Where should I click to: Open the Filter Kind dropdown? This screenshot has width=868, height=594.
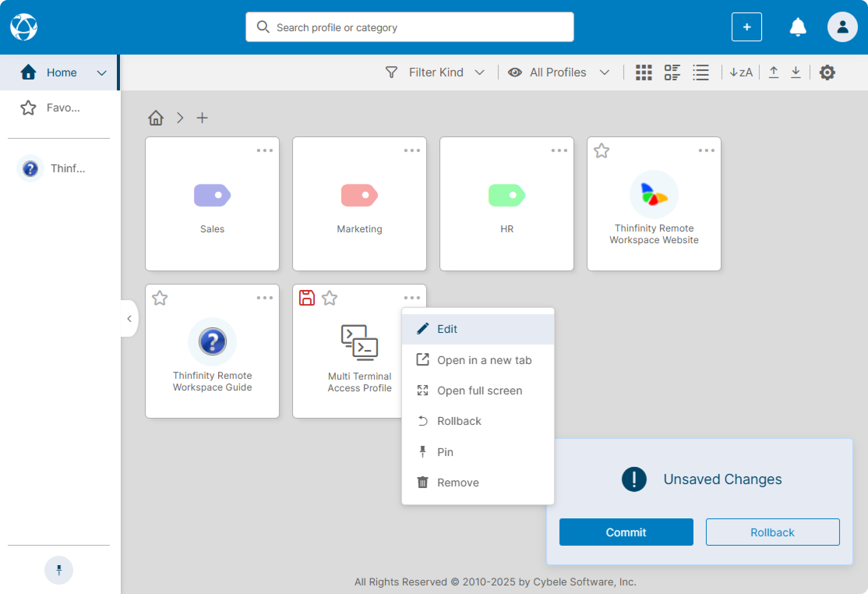[435, 72]
